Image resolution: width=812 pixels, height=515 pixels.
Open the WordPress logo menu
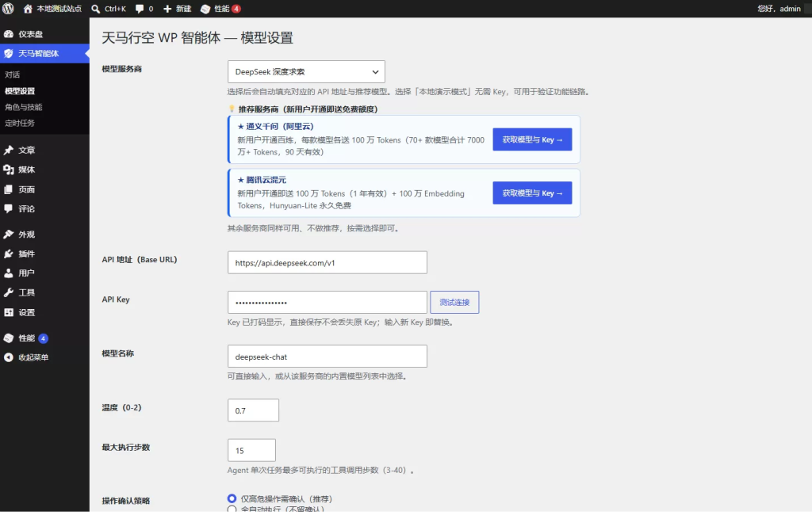[x=8, y=9]
